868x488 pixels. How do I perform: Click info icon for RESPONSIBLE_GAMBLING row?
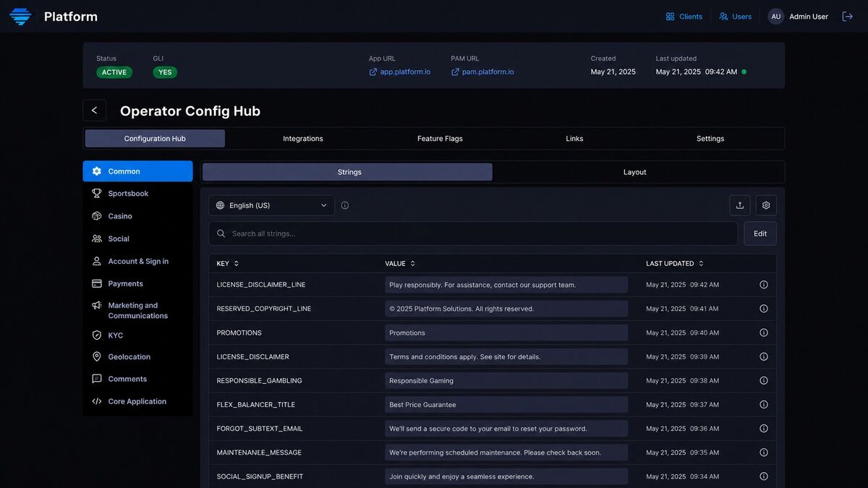click(764, 380)
